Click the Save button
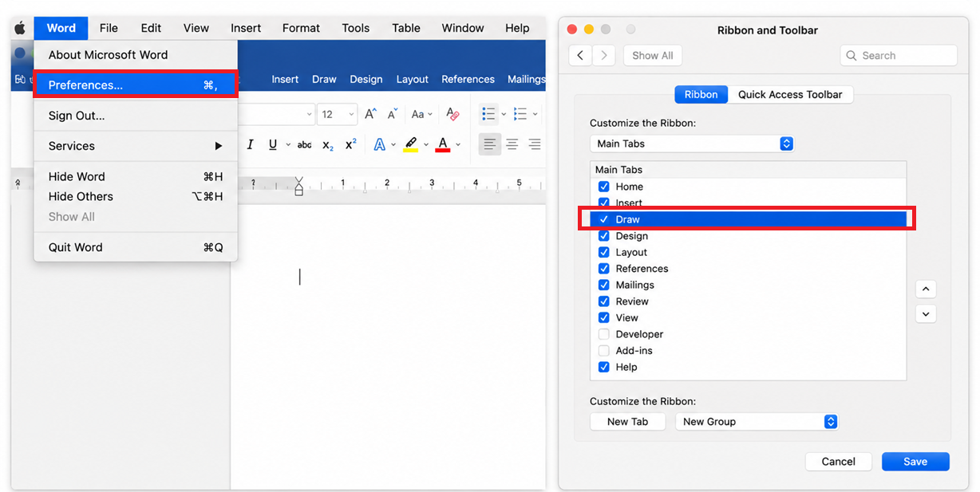 coord(915,461)
